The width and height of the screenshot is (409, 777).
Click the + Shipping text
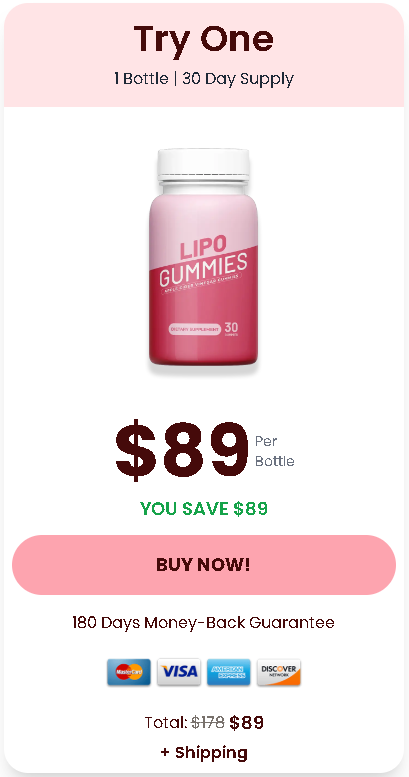click(204, 753)
